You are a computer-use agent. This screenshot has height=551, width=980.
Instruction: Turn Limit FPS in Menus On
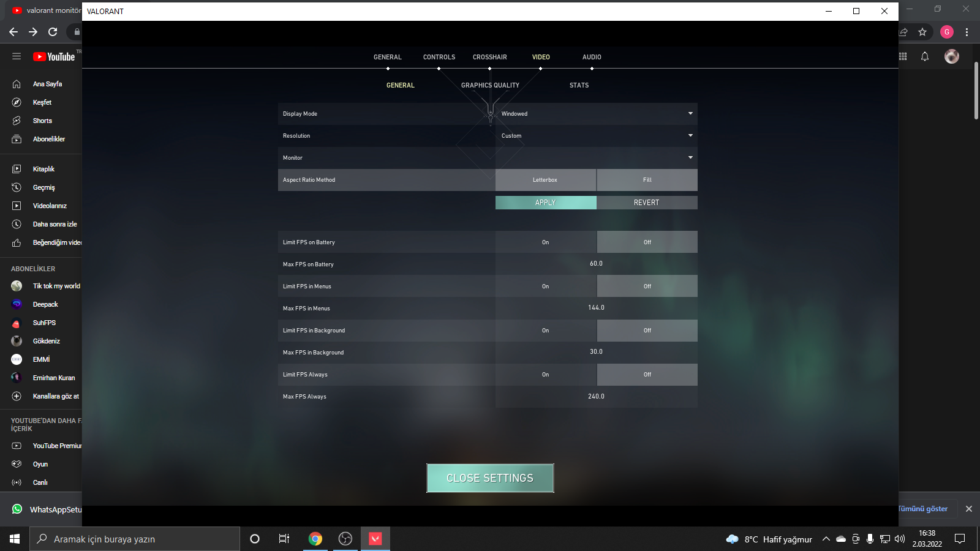pos(545,287)
